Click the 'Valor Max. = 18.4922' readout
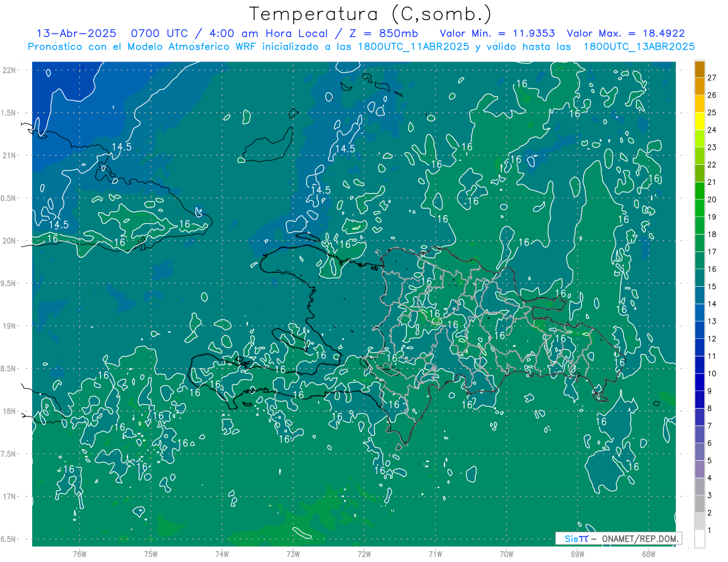The width and height of the screenshot is (728, 562). pos(625,33)
